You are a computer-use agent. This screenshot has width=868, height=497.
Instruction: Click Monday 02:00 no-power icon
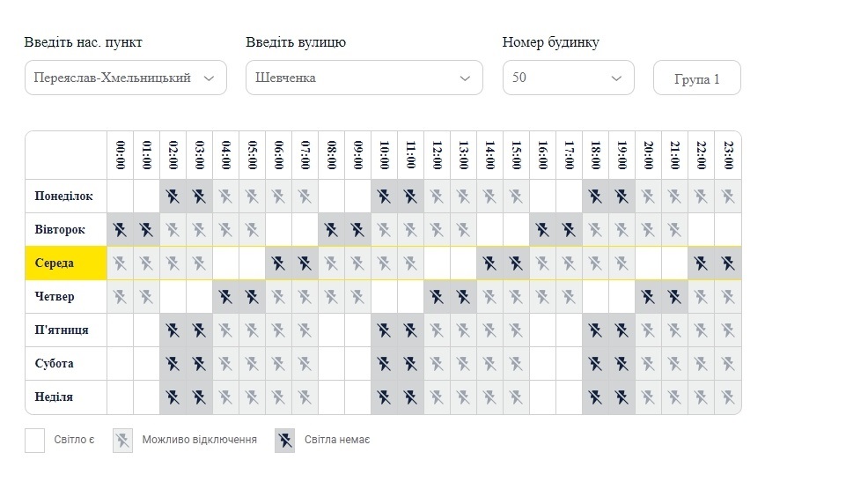(x=173, y=197)
